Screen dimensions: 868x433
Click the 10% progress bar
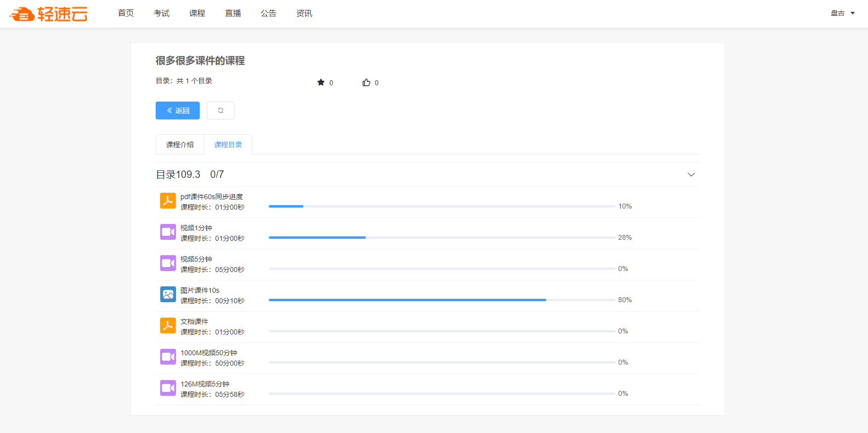[442, 206]
